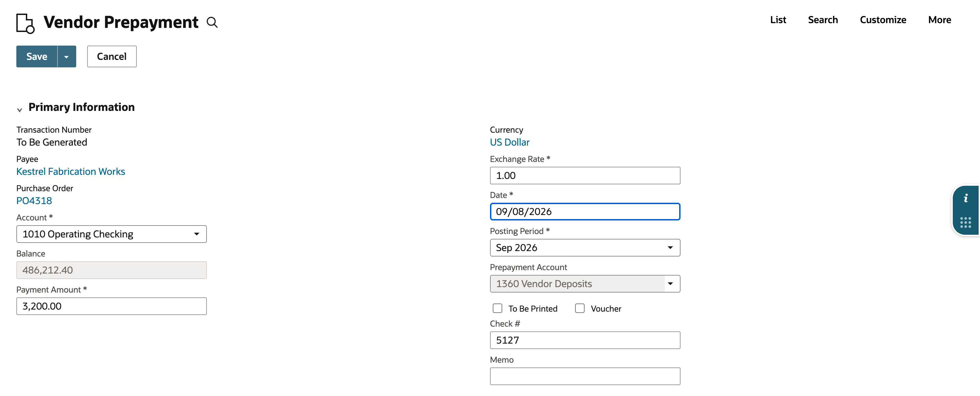The image size is (980, 396).
Task: Click the Exchange Rate input field
Action: tap(585, 176)
